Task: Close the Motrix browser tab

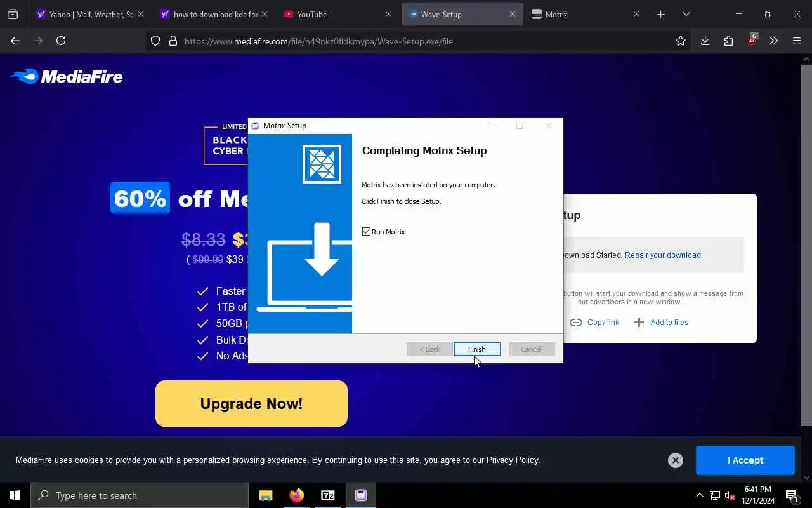Action: coord(636,14)
